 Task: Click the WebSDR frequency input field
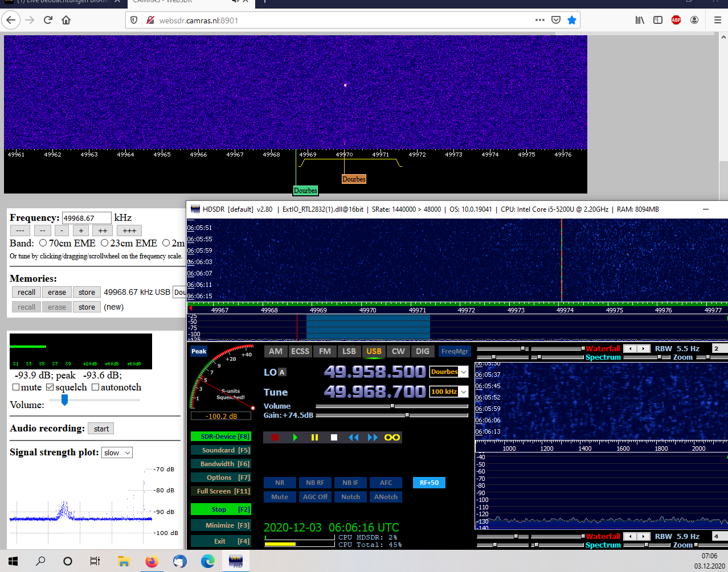(x=87, y=218)
